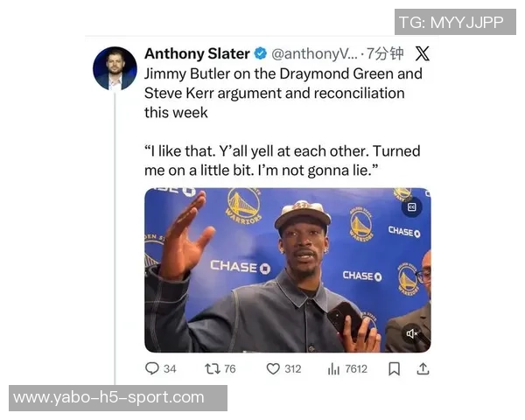
Task: Open the @anthonyV handle link
Action: pos(314,54)
